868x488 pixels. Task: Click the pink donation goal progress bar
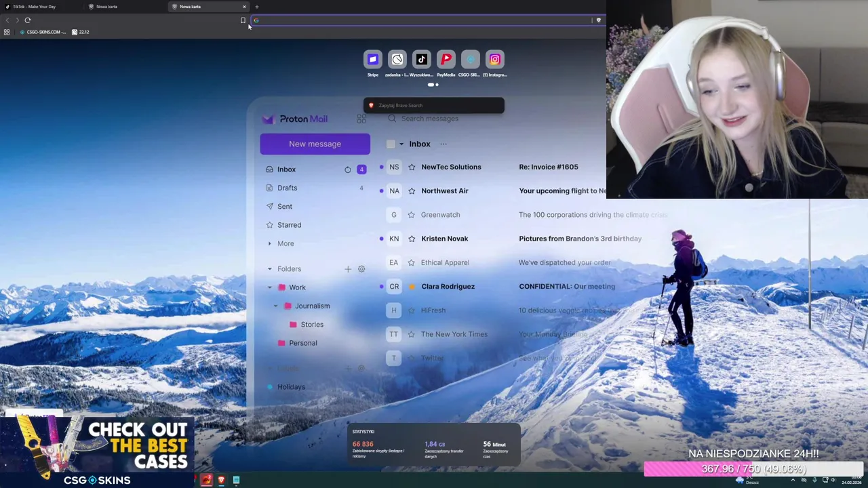(753, 469)
